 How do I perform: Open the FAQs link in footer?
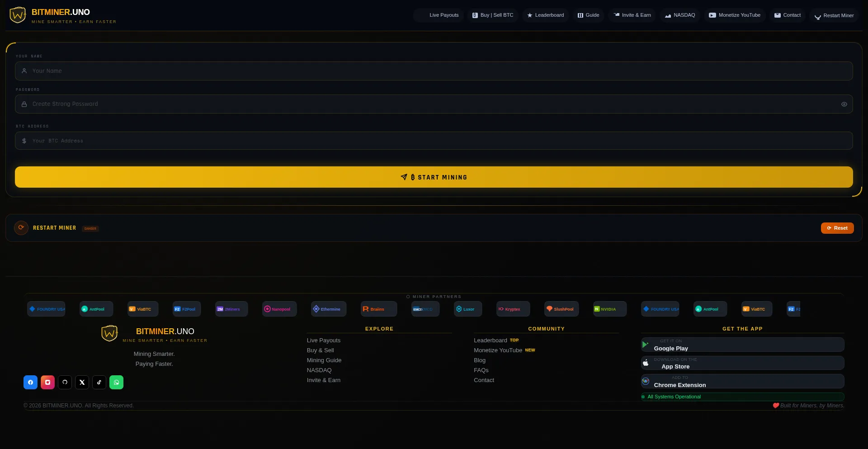481,370
